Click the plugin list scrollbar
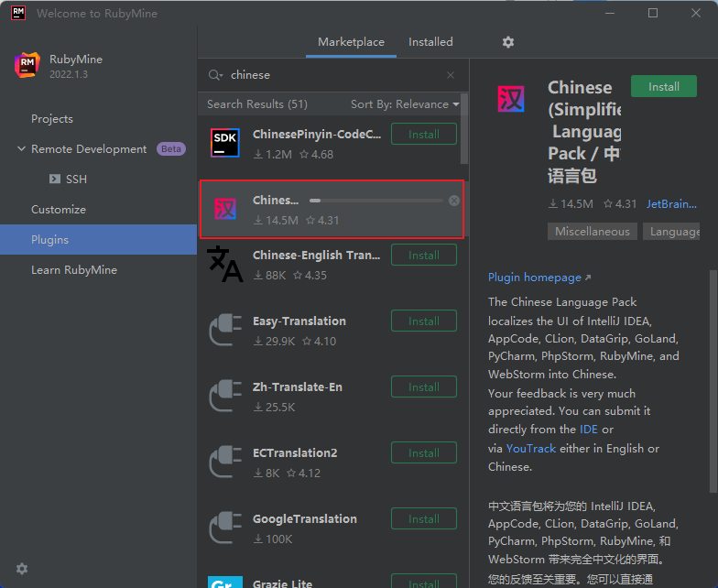The image size is (718, 588). [464, 128]
